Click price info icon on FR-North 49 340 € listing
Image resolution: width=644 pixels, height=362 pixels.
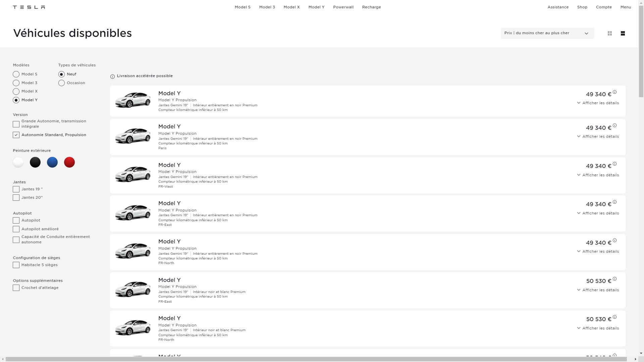click(x=614, y=240)
